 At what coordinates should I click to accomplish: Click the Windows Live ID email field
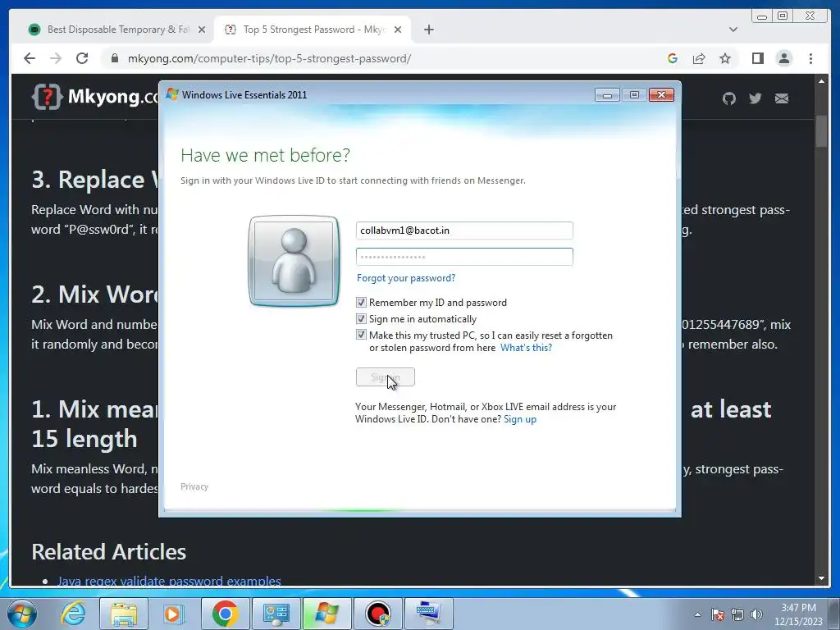coord(464,231)
